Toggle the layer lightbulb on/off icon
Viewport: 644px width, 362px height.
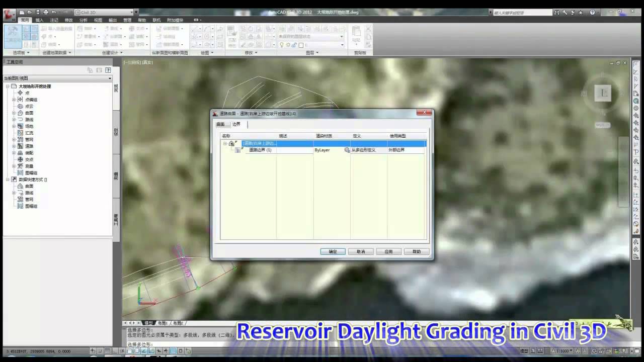[282, 45]
